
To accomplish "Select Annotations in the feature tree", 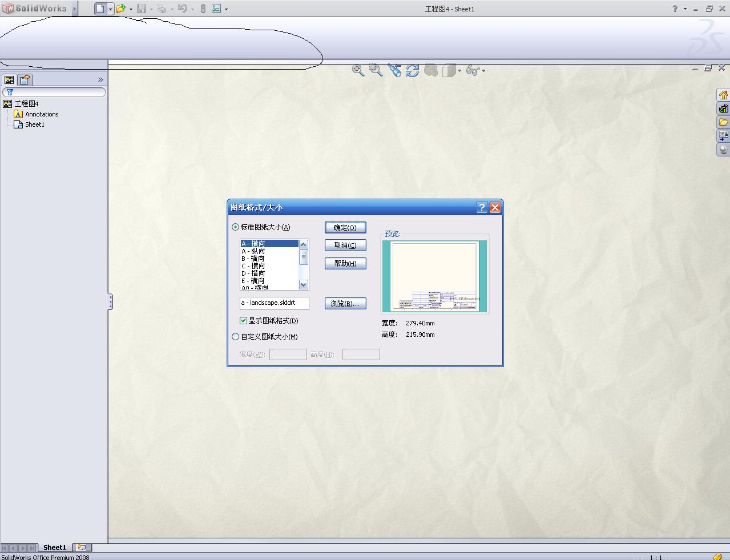I will (x=42, y=114).
